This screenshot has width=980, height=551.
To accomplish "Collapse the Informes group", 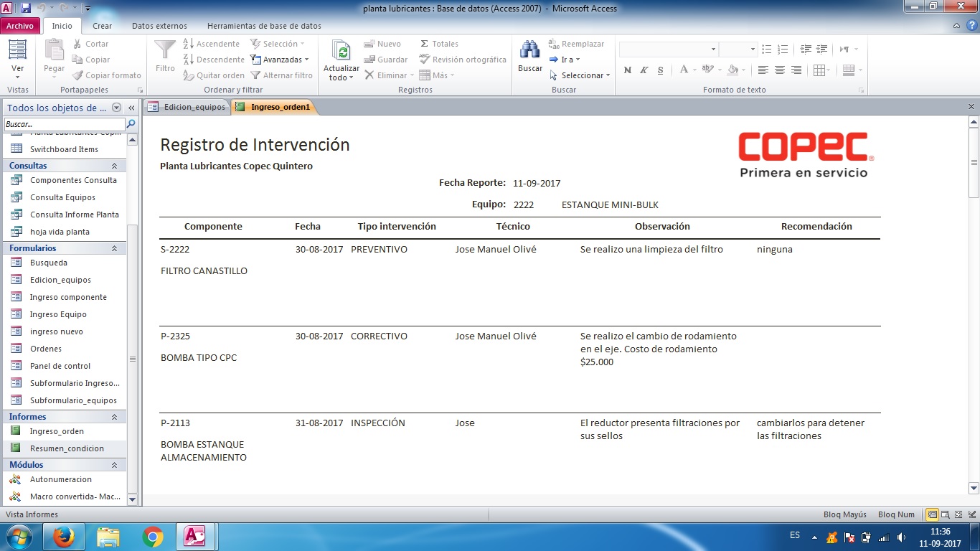I will tap(114, 417).
